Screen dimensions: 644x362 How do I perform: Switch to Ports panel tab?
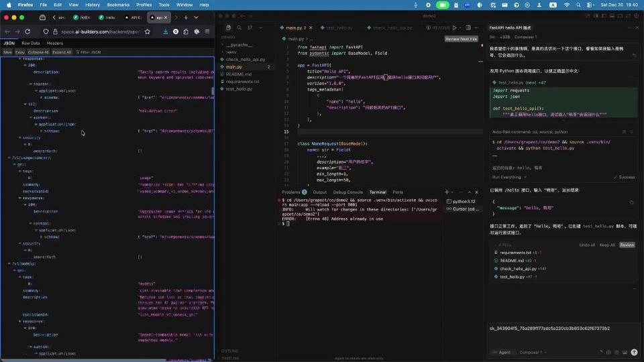pos(398,192)
